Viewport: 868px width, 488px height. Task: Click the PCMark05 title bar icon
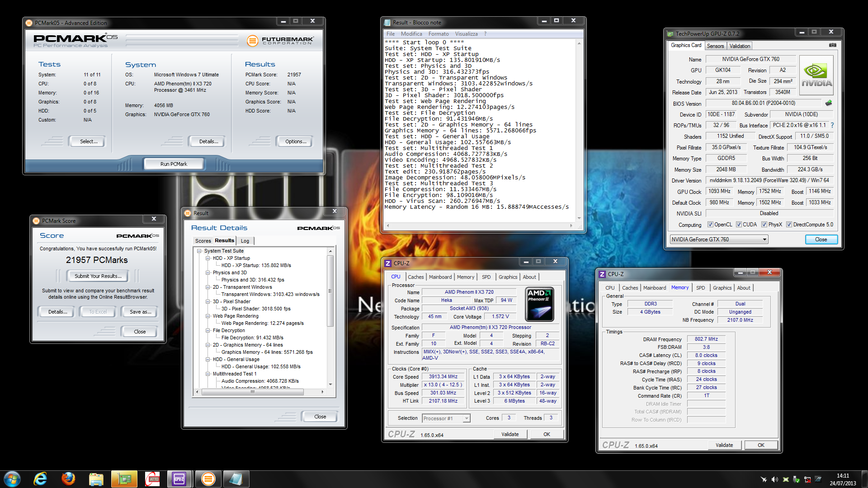pos(29,23)
